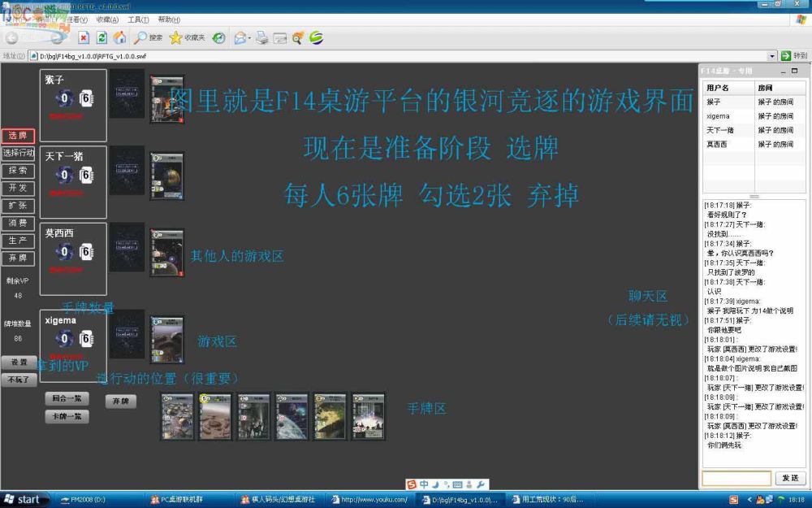This screenshot has height=508, width=812.
Task: Expand the Mail icon dropdown arrow
Action: coord(249,38)
